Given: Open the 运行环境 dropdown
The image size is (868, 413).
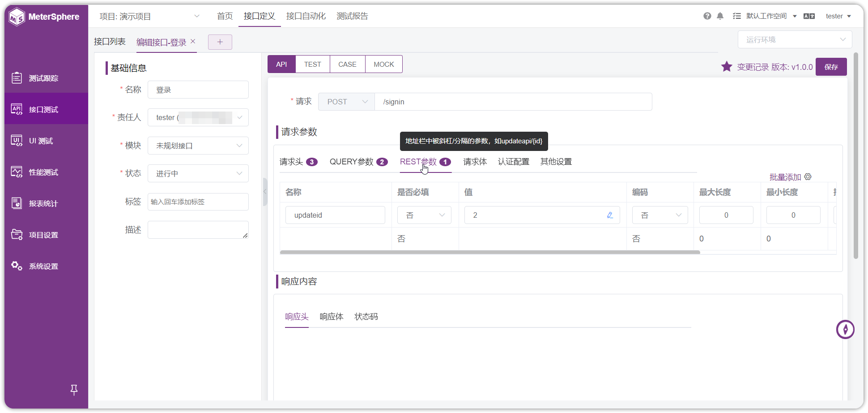Looking at the screenshot, I should (795, 39).
